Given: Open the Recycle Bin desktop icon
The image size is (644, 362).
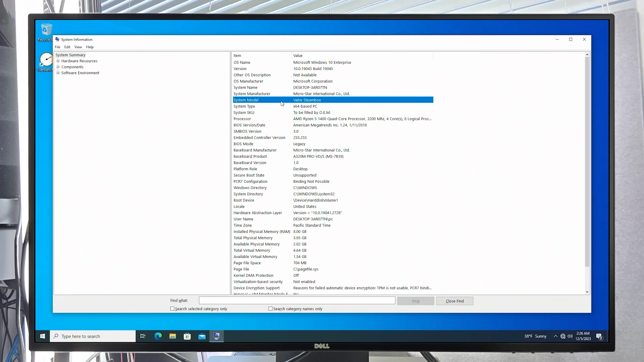Looking at the screenshot, I should pyautogui.click(x=46, y=32).
